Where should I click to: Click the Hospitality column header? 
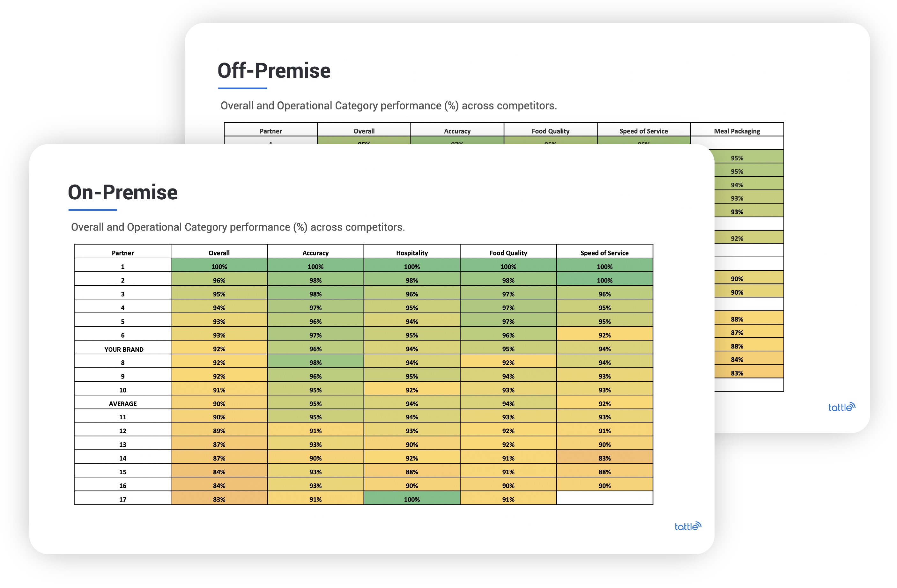point(411,253)
